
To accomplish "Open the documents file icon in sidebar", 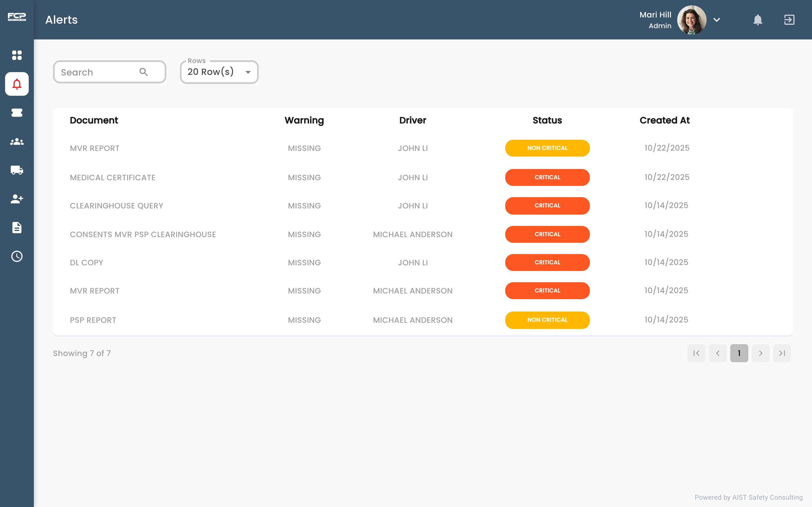I will click(17, 227).
